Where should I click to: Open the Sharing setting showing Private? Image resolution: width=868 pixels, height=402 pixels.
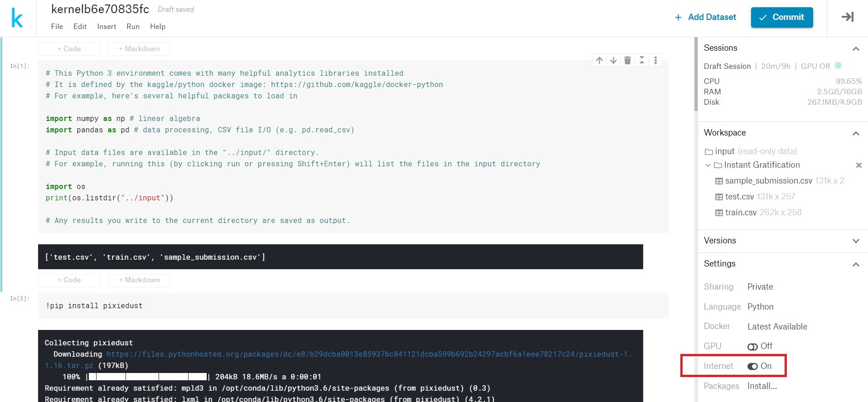pos(760,287)
